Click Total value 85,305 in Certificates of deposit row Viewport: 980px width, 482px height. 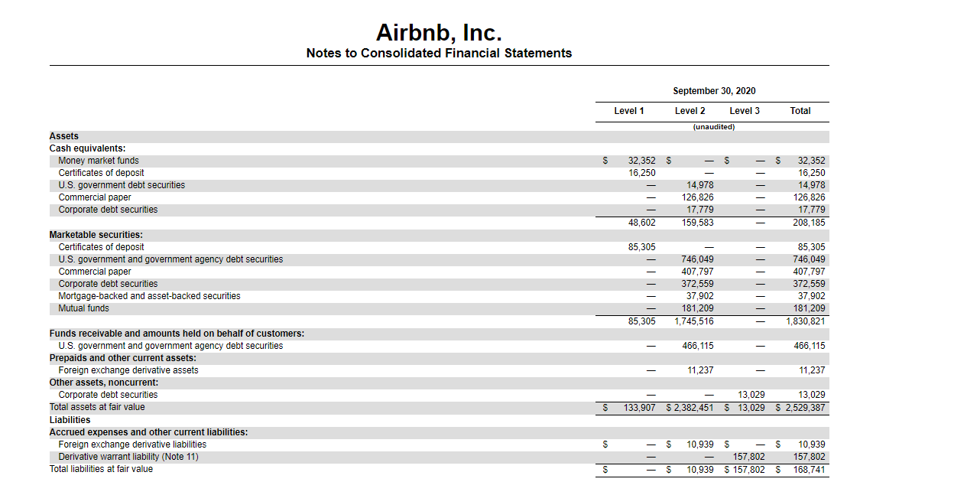pos(811,247)
